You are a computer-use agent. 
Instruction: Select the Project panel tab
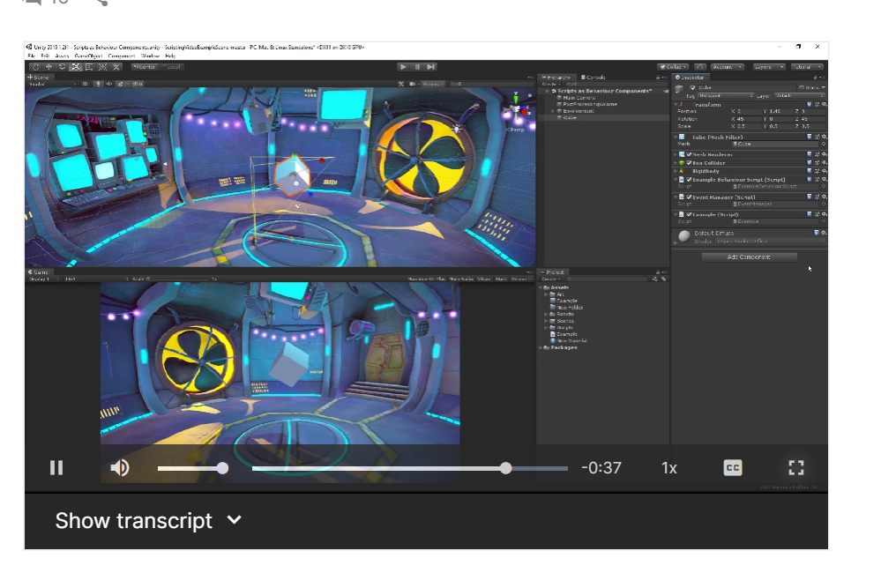(552, 272)
